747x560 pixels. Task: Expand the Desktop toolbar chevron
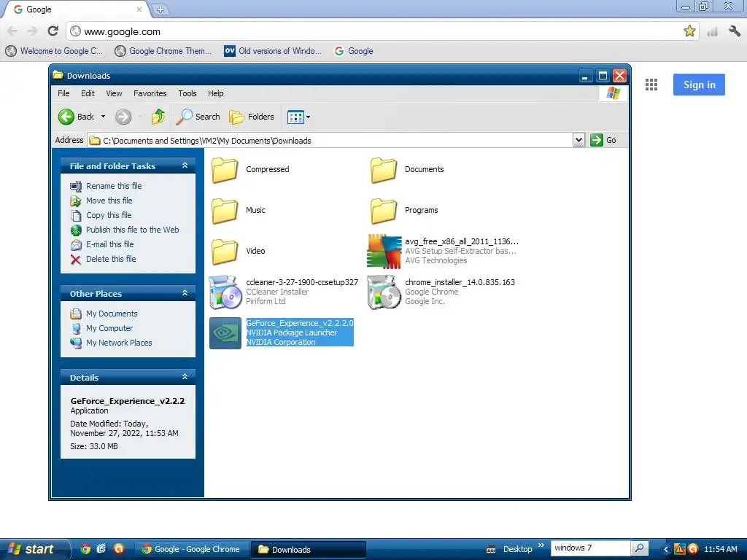coord(541,545)
